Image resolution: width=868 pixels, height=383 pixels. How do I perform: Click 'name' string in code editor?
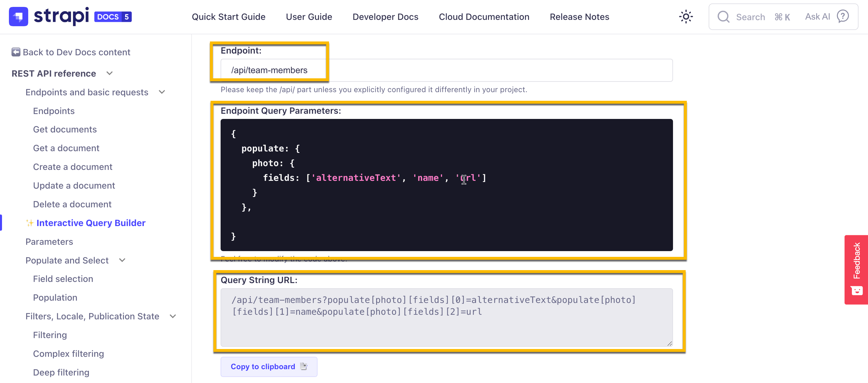[x=428, y=177]
